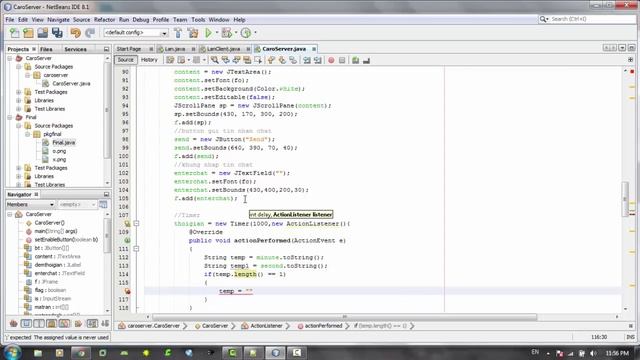Click the Comment icon in editor toolbar
The width and height of the screenshot is (640, 360).
pos(356,60)
